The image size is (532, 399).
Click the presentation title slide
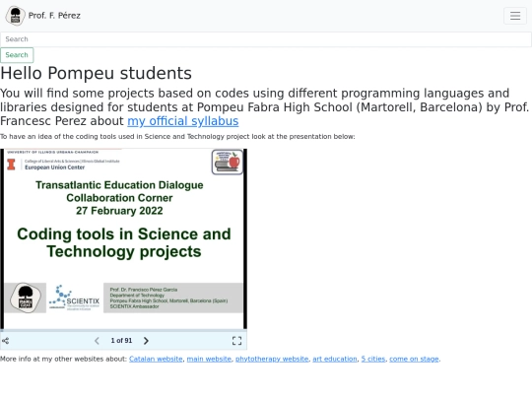[x=123, y=238]
